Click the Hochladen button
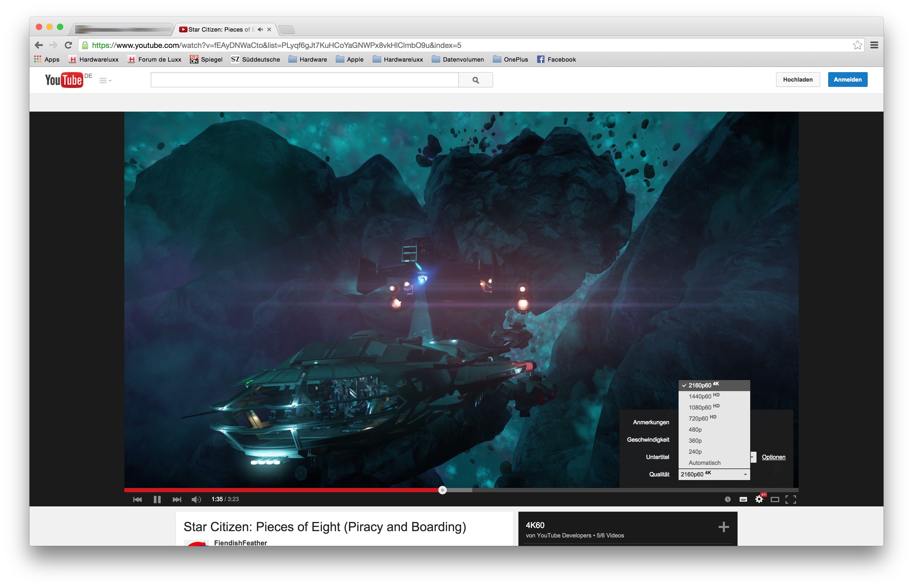Image resolution: width=913 pixels, height=588 pixels. point(798,79)
